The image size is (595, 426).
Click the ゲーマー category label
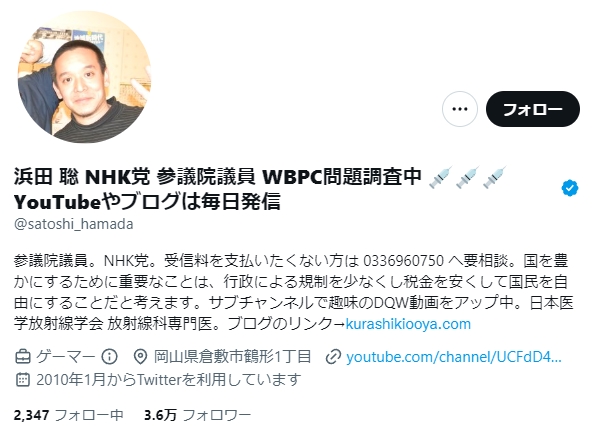click(x=65, y=357)
